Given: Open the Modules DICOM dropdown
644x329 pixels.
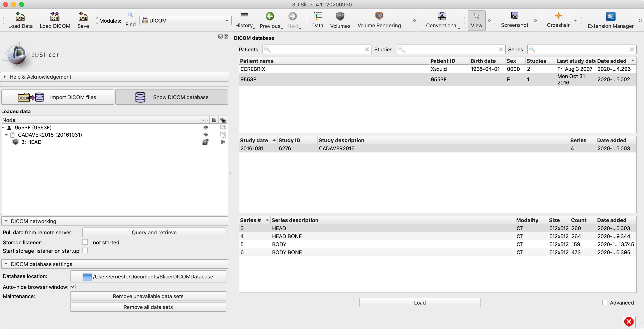Looking at the screenshot, I should tap(185, 20).
